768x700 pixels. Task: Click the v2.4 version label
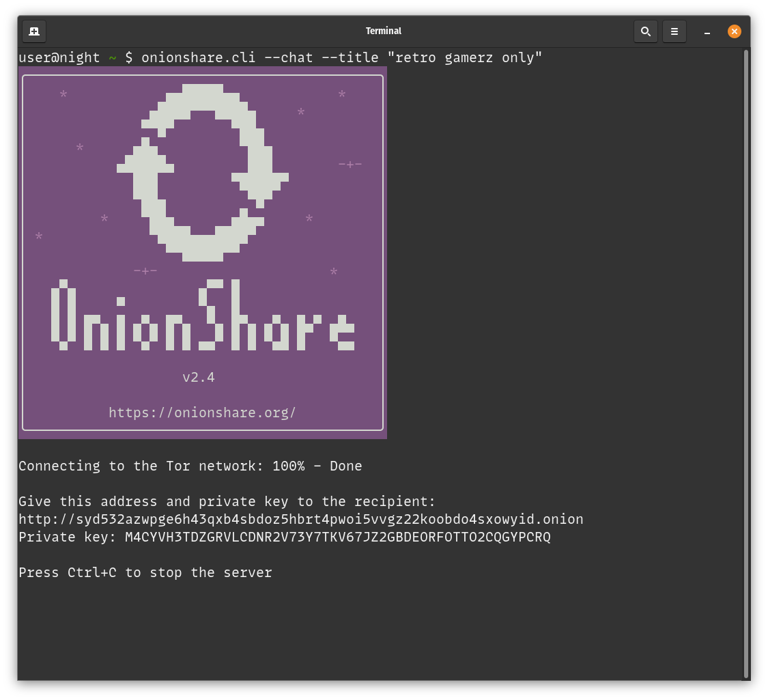[199, 377]
